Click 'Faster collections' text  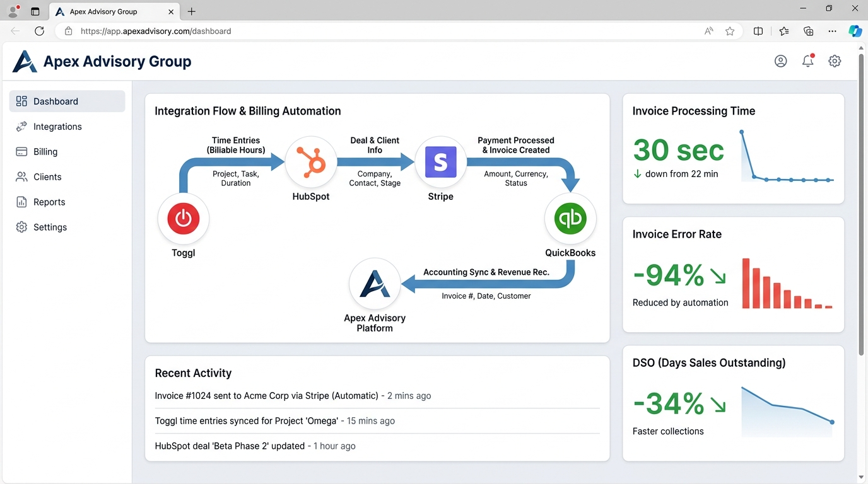[668, 432]
